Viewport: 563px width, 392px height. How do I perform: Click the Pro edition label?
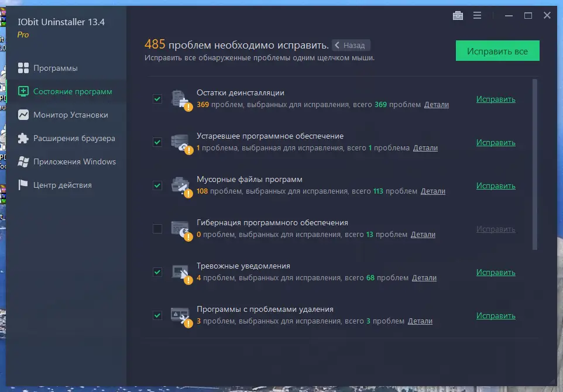pos(23,35)
